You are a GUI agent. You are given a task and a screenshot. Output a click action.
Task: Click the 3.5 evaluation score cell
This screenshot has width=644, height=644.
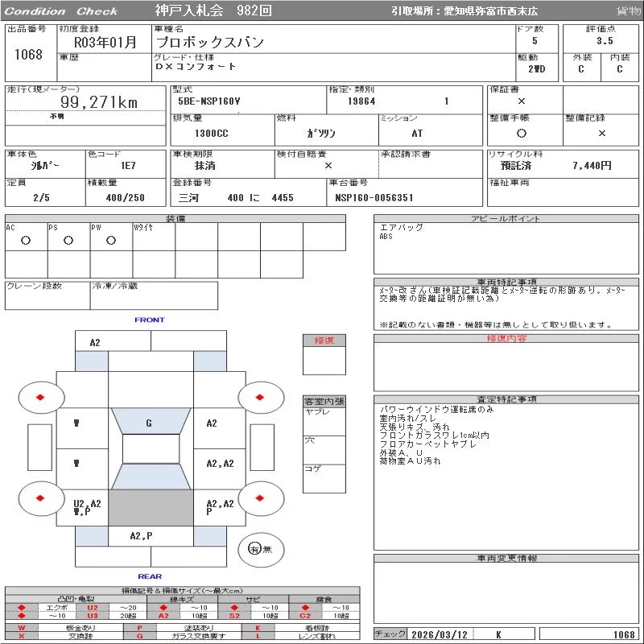(604, 40)
